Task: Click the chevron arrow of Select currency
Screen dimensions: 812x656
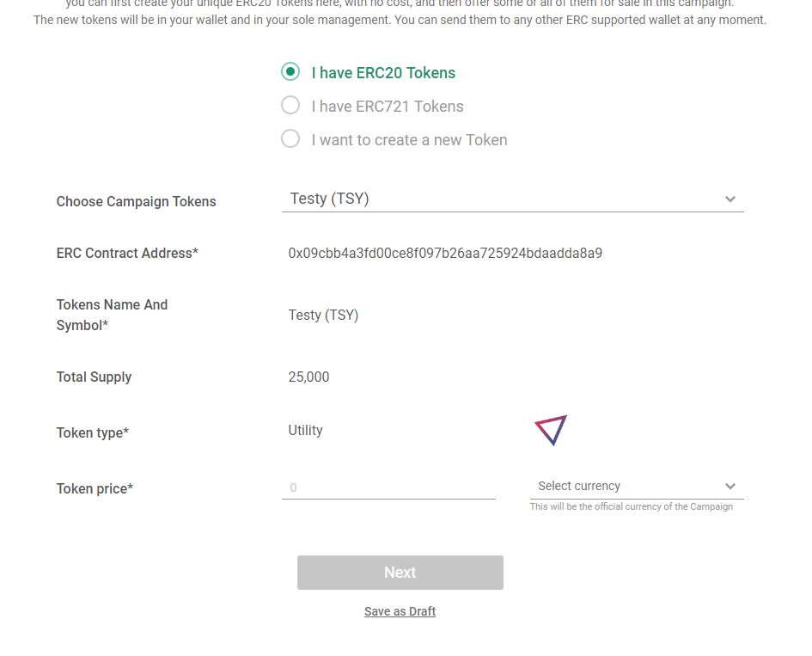Action: click(x=730, y=486)
